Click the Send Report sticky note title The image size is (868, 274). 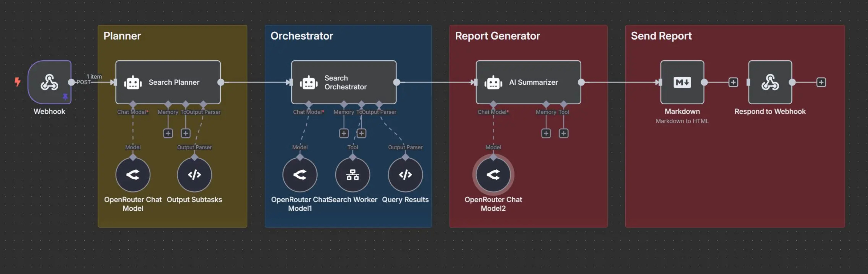[x=661, y=36]
